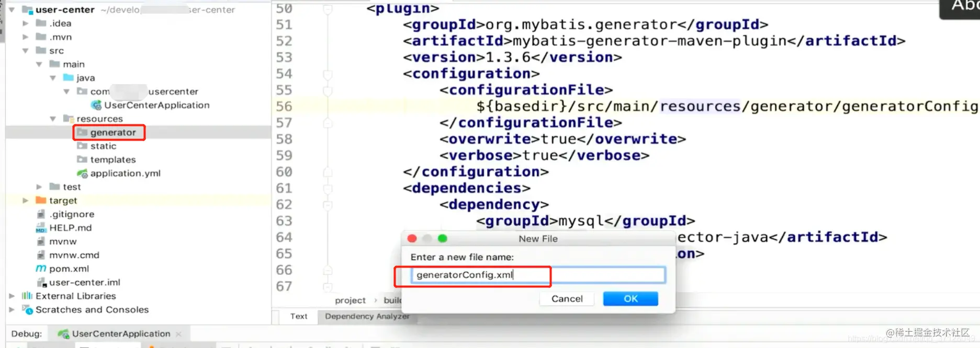The image size is (980, 348).
Task: Select the project breadcrumb item
Action: click(x=350, y=300)
